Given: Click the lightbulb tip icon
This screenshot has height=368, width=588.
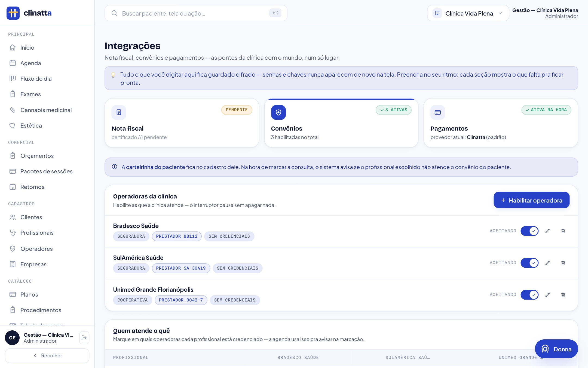Looking at the screenshot, I should coord(113,75).
